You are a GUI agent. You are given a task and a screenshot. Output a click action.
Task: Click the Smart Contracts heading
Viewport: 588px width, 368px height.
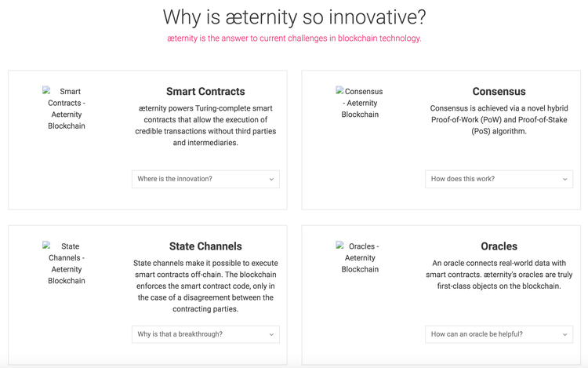(205, 92)
